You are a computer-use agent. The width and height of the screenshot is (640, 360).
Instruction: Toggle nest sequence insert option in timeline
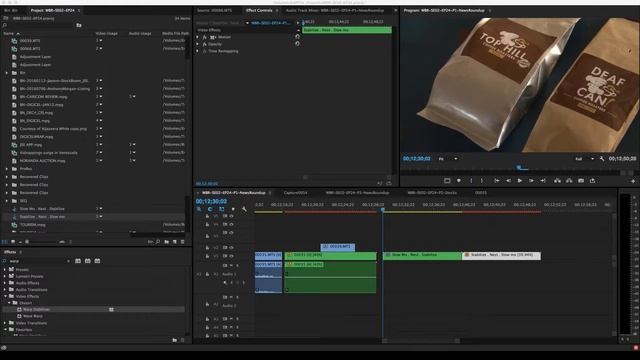pyautogui.click(x=199, y=209)
